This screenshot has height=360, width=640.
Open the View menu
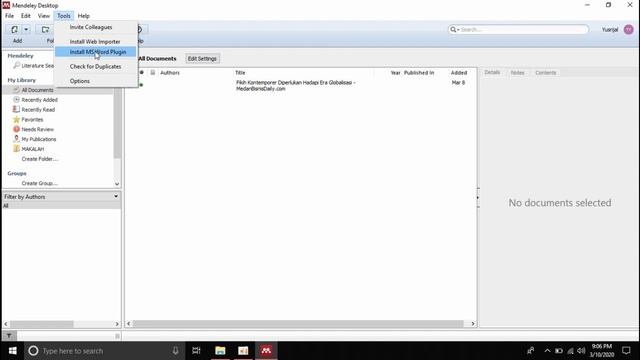coord(44,16)
